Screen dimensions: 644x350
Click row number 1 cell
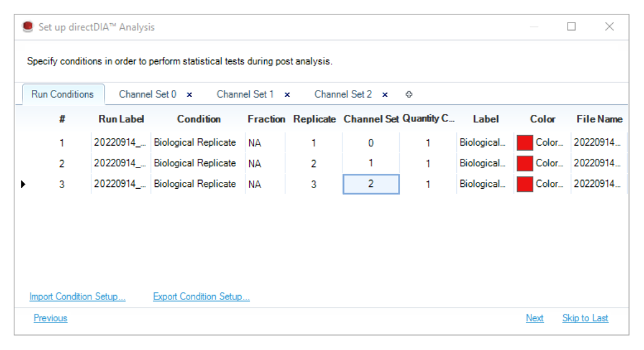click(x=61, y=142)
